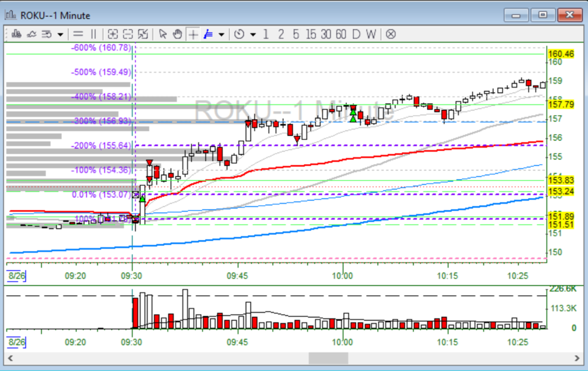Viewport: 588px width, 371px height.
Task: Open the clock time interval dropdown
Action: coord(253,34)
